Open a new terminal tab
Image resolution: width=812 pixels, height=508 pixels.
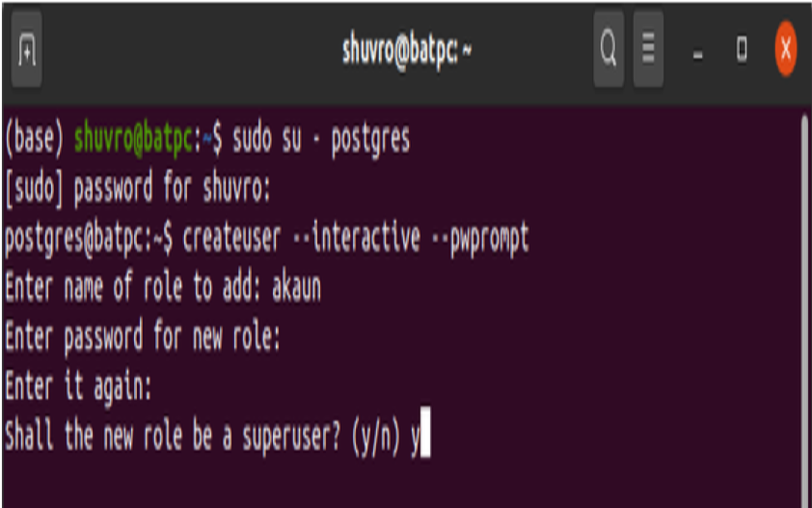tap(27, 50)
